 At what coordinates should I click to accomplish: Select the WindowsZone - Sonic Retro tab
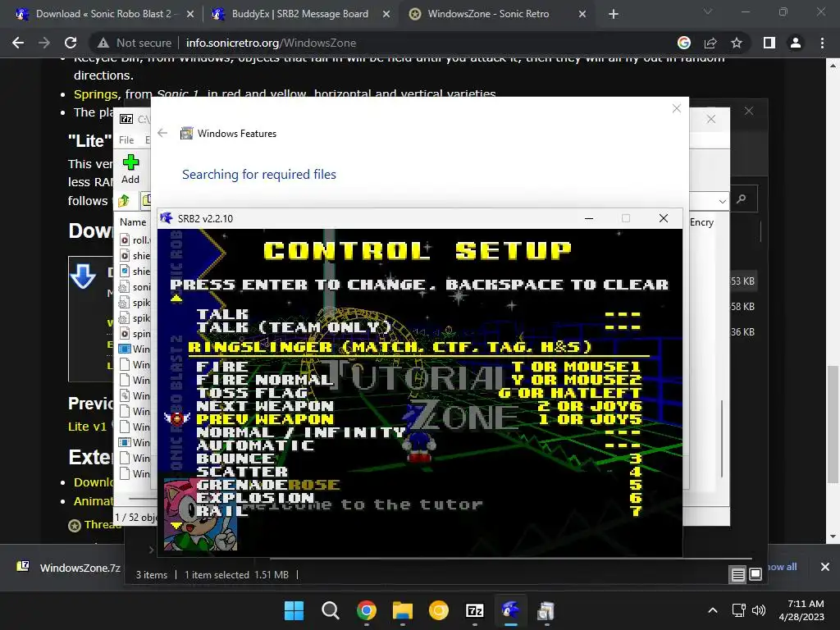coord(489,14)
